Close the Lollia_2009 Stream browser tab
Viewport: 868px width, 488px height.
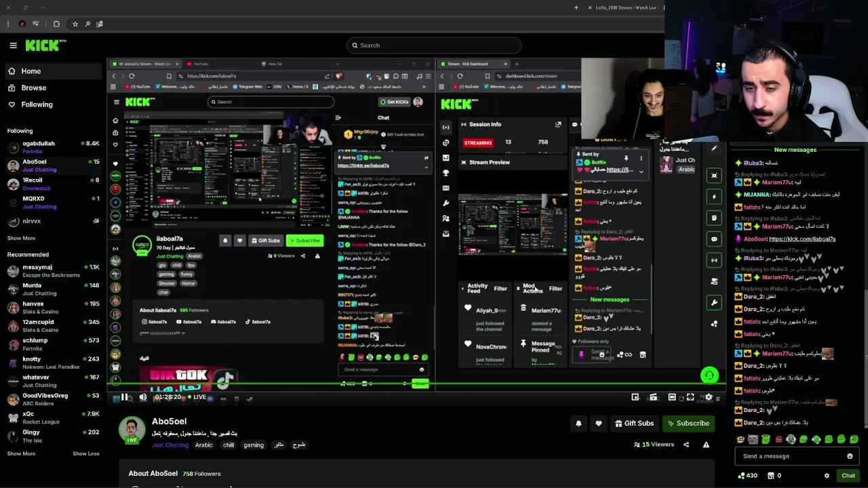pos(590,7)
